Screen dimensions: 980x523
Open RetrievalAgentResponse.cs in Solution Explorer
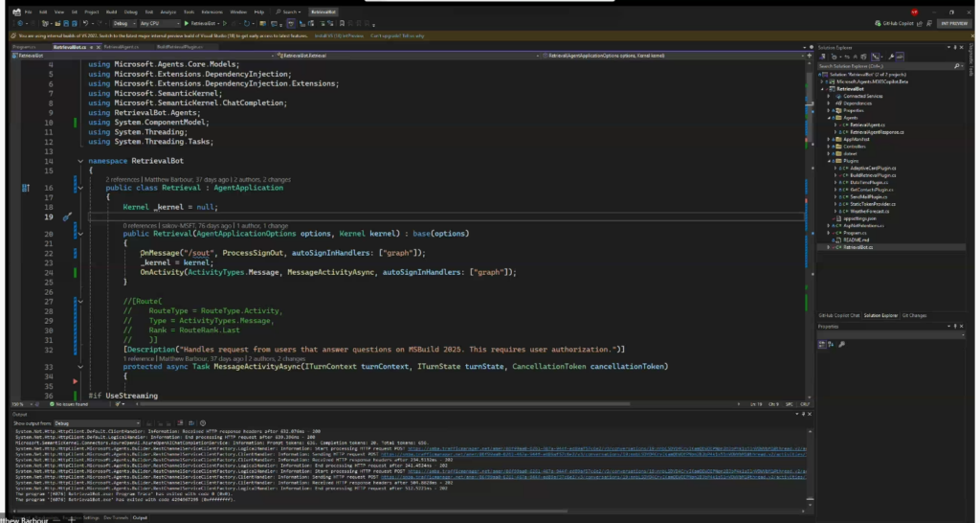tap(877, 132)
